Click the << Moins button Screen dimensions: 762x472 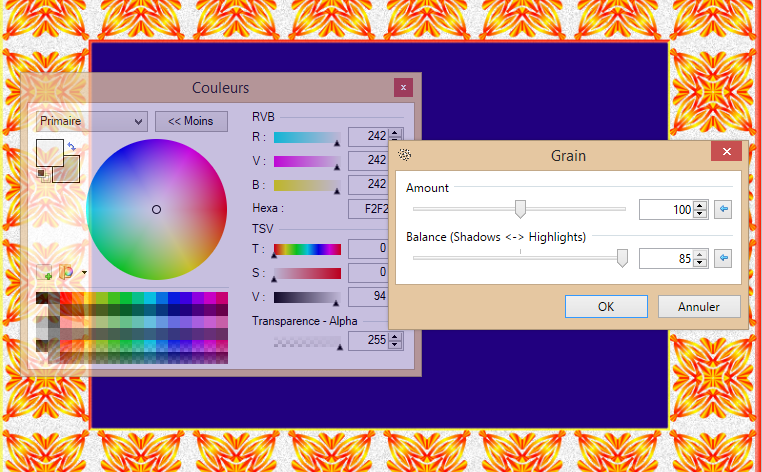coord(191,122)
